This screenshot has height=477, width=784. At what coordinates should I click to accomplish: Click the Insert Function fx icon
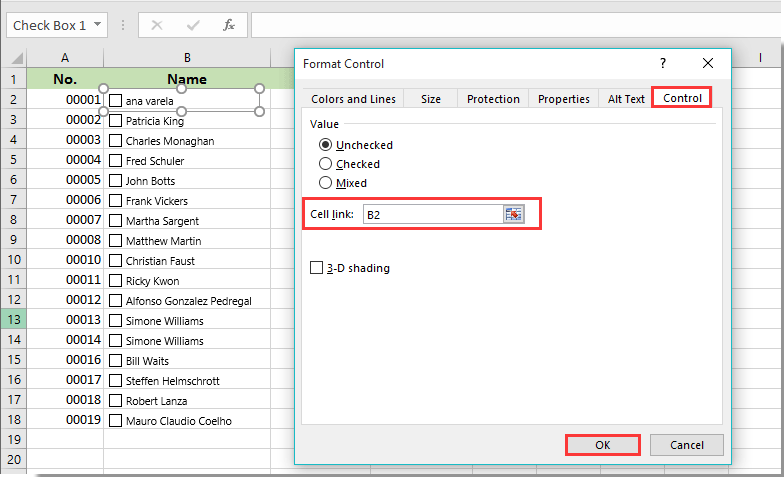click(x=229, y=25)
